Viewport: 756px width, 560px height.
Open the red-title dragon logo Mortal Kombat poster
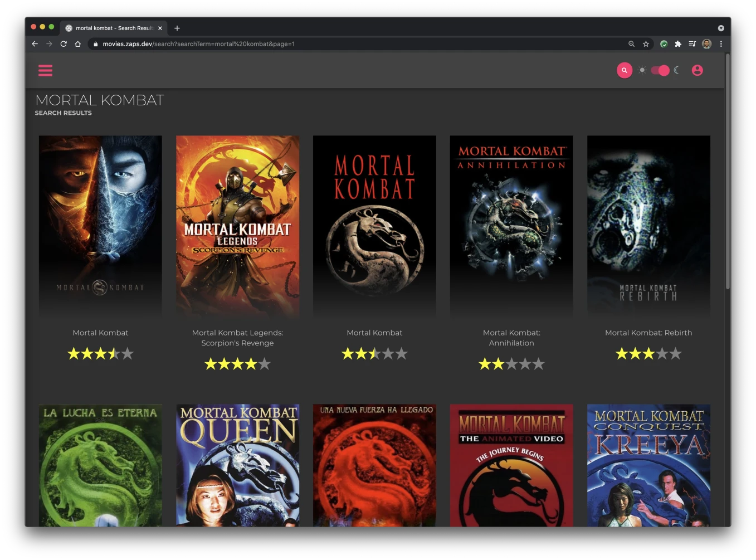pos(374,226)
